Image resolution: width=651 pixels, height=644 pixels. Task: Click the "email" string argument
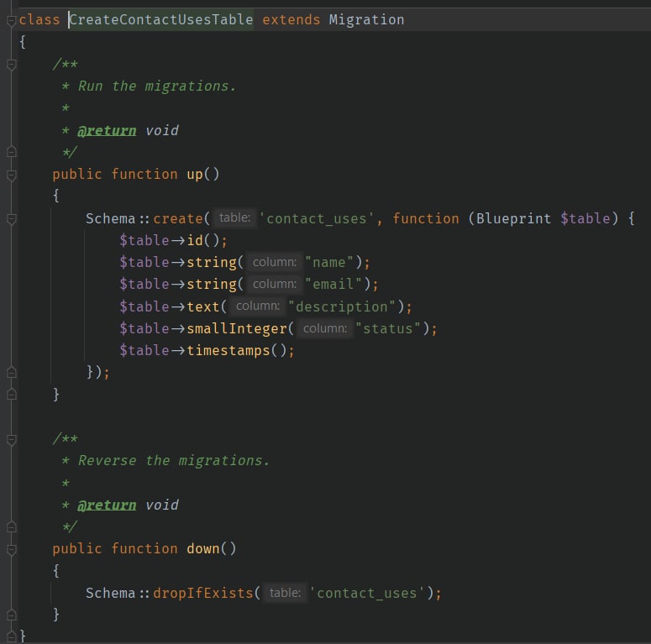[333, 285]
